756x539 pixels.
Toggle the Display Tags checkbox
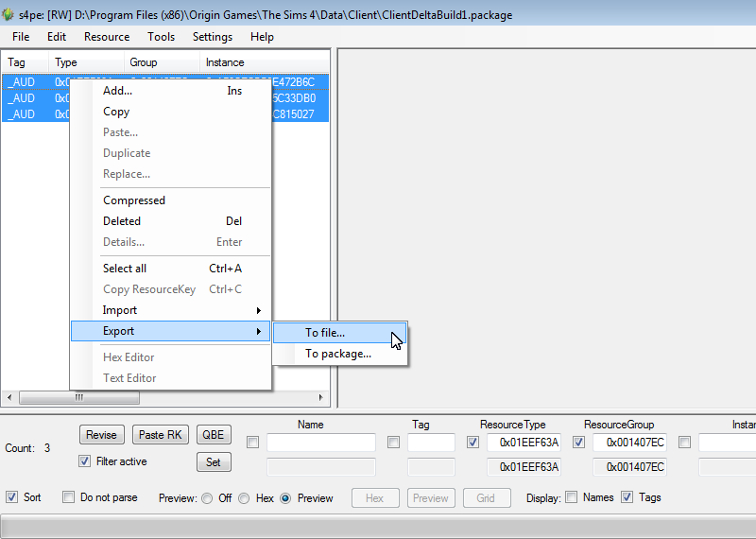click(x=627, y=497)
